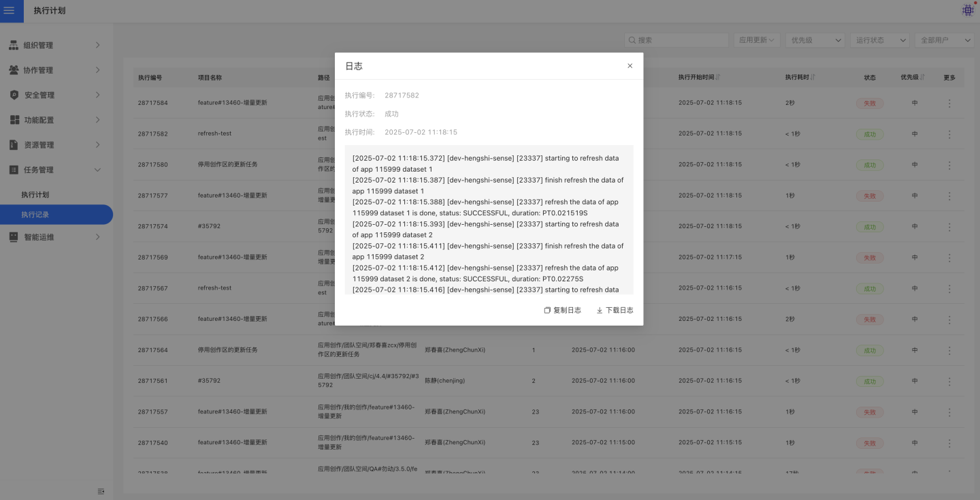Viewport: 980px width, 500px height.
Task: Open the user avatar icon in the top bar
Action: pos(968,10)
